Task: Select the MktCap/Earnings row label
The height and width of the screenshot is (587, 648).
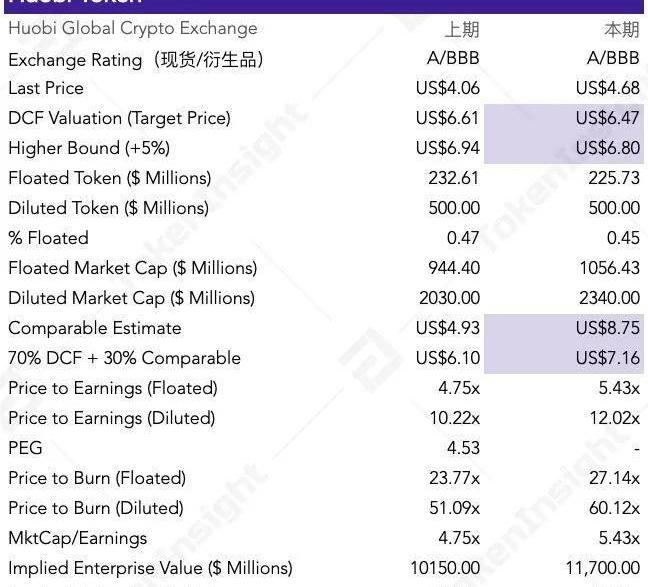Action: coord(77,538)
